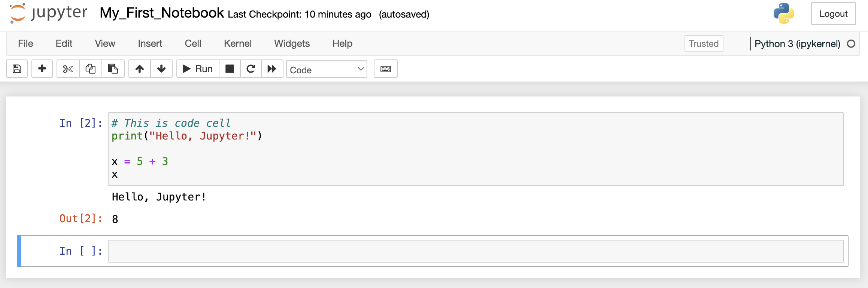Click the Logout button

pos(833,14)
